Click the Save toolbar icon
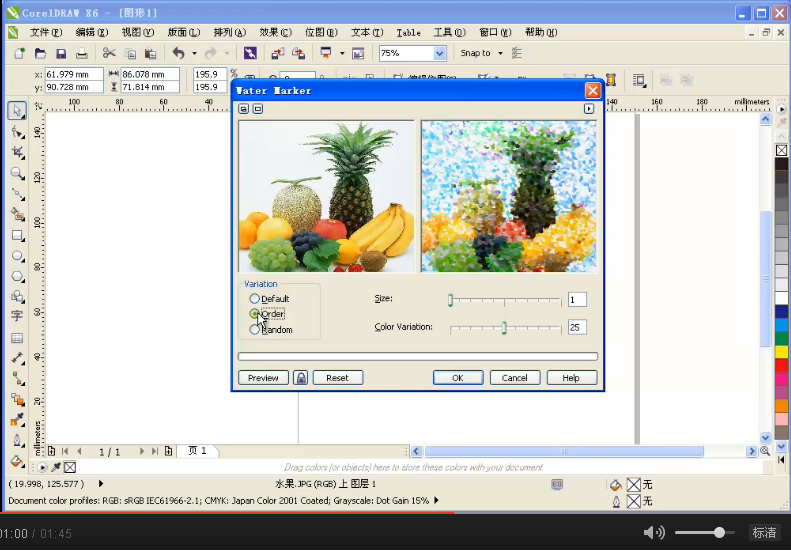 61,53
